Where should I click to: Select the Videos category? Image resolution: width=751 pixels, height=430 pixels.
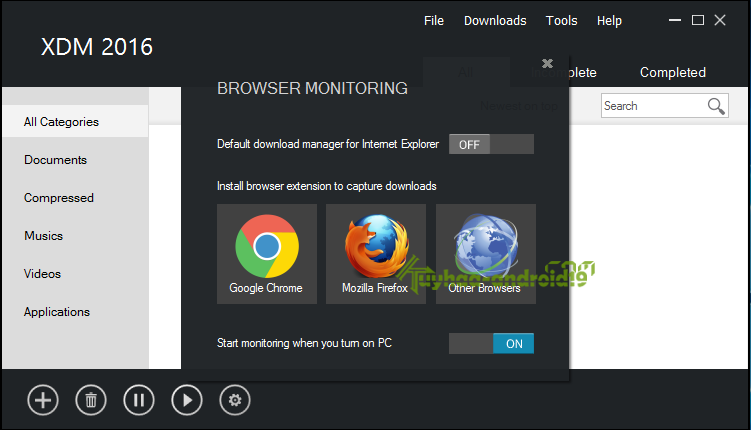tap(43, 274)
